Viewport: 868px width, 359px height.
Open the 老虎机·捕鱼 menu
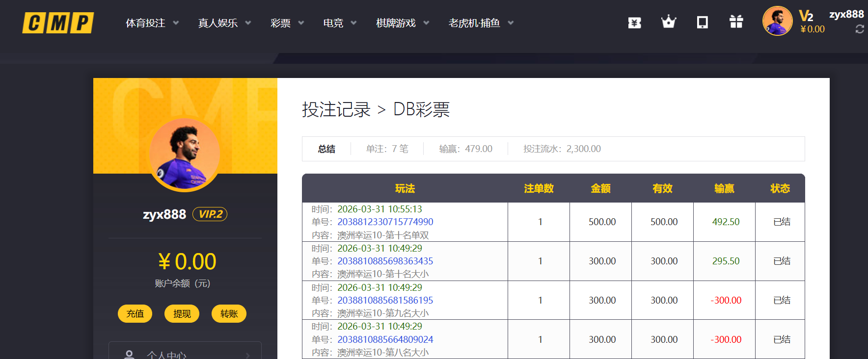tap(481, 23)
